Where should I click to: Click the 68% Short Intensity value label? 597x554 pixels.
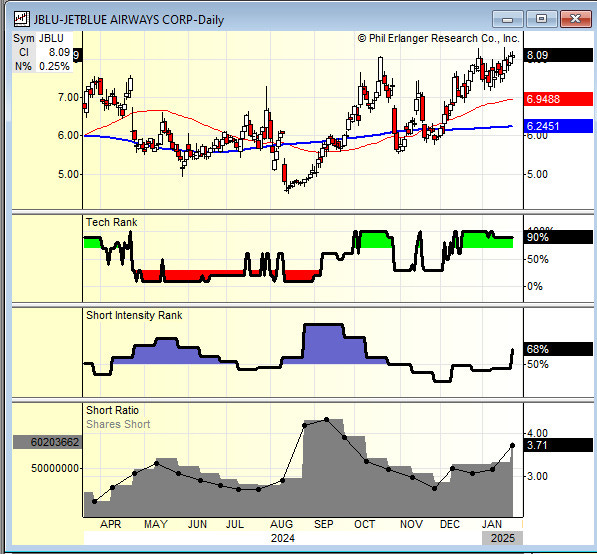pyautogui.click(x=558, y=349)
